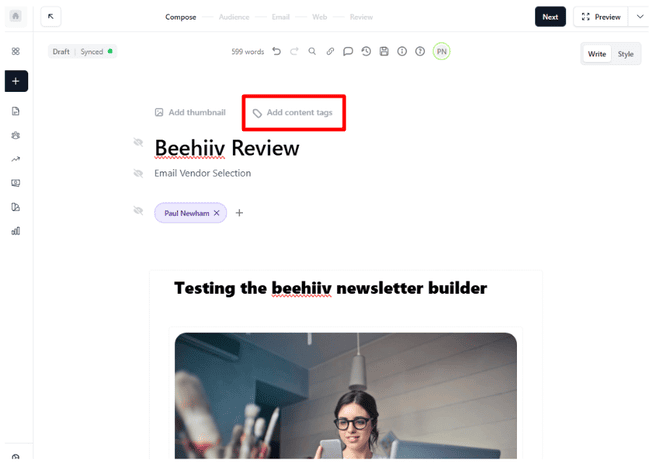Open the info icon in the editor toolbar
Viewport: 650px width, 471px height.
(x=402, y=51)
